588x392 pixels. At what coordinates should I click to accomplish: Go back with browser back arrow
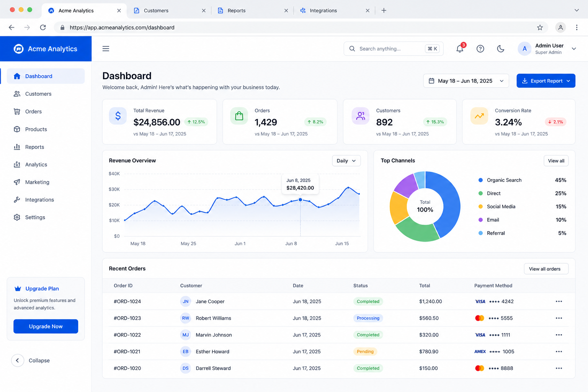coord(11,28)
